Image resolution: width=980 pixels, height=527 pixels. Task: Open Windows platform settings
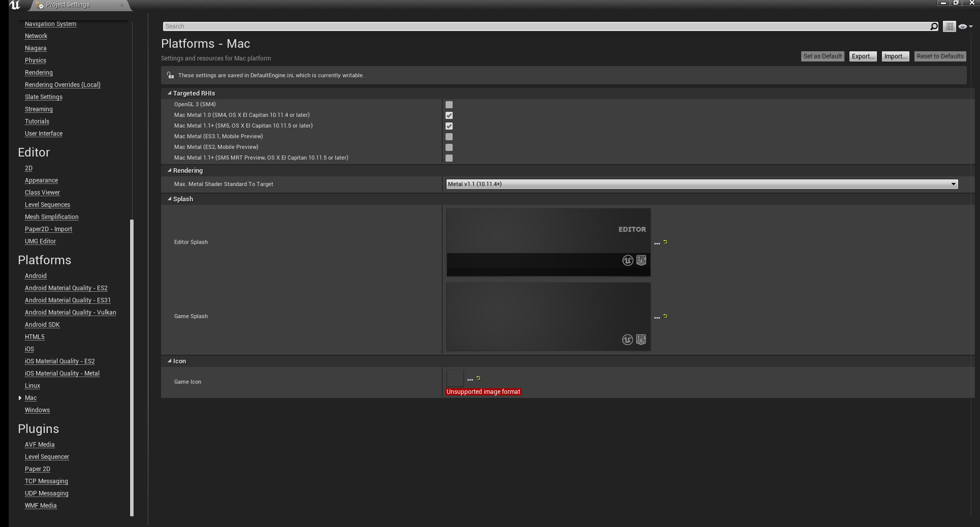click(x=37, y=410)
